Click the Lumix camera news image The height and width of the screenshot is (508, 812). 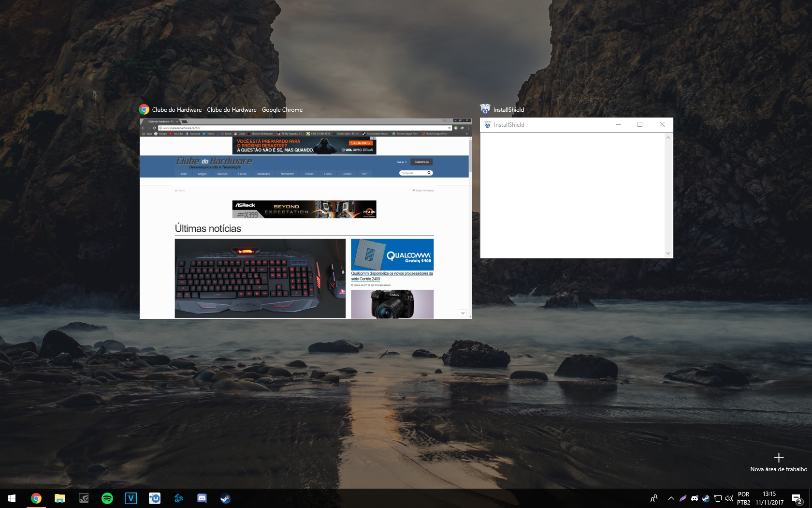pyautogui.click(x=392, y=304)
